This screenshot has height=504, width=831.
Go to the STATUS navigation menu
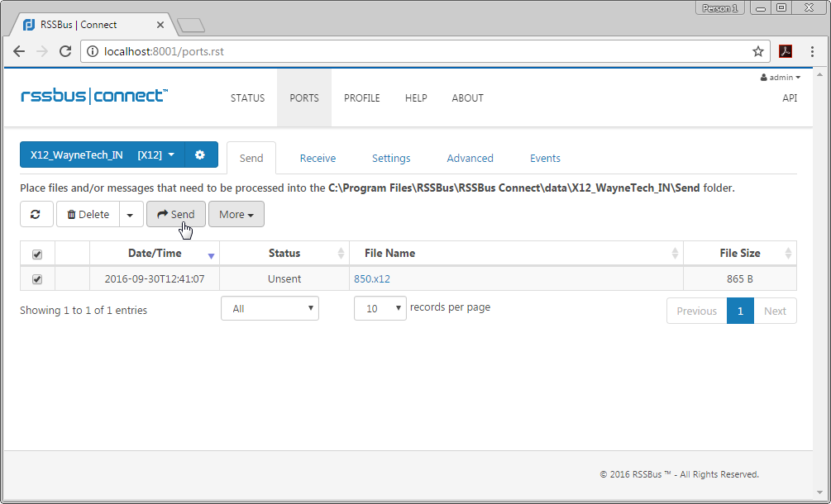[x=247, y=98]
